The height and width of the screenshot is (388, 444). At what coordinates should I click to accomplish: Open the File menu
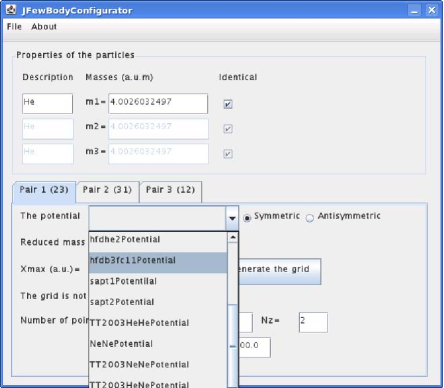[14, 27]
